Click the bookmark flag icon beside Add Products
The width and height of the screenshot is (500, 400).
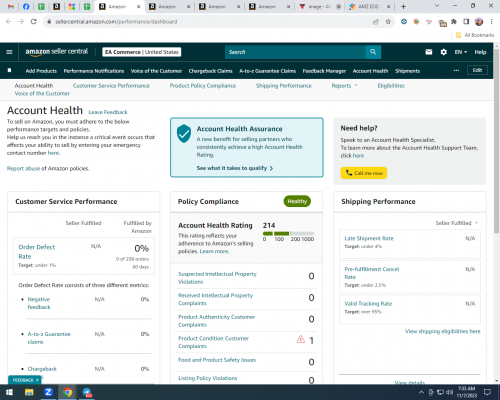click(9, 70)
